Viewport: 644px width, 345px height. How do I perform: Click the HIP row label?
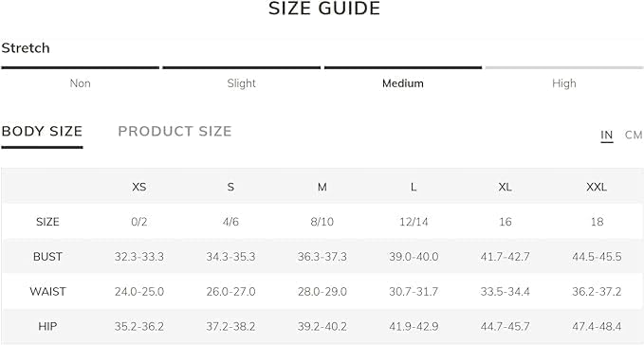47,327
